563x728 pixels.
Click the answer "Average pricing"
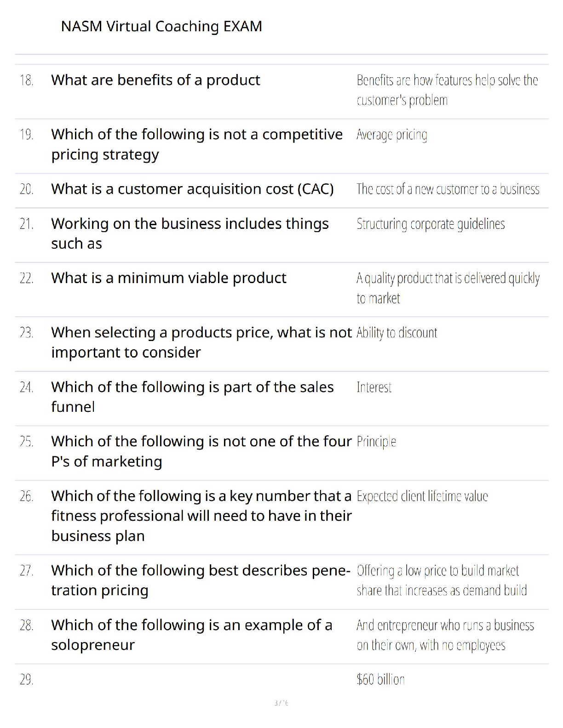(392, 135)
